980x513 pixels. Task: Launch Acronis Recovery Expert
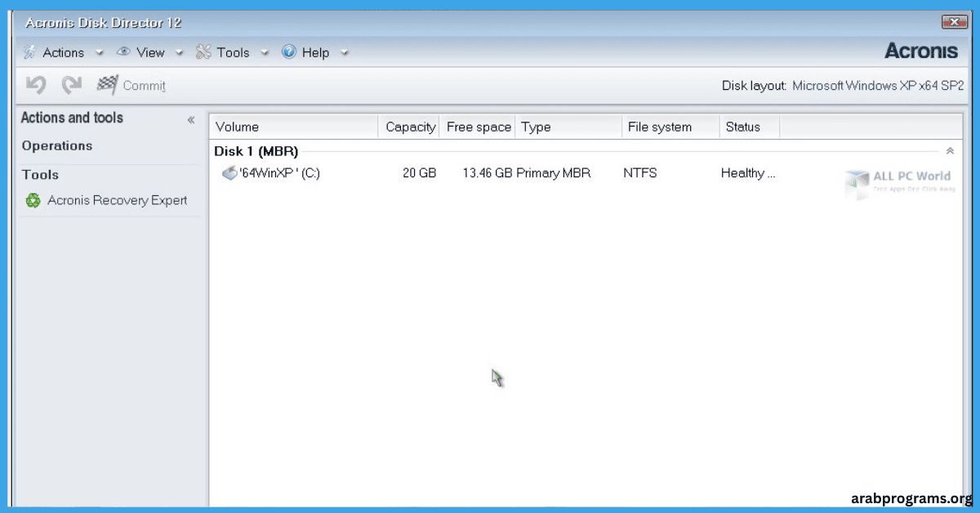point(117,200)
